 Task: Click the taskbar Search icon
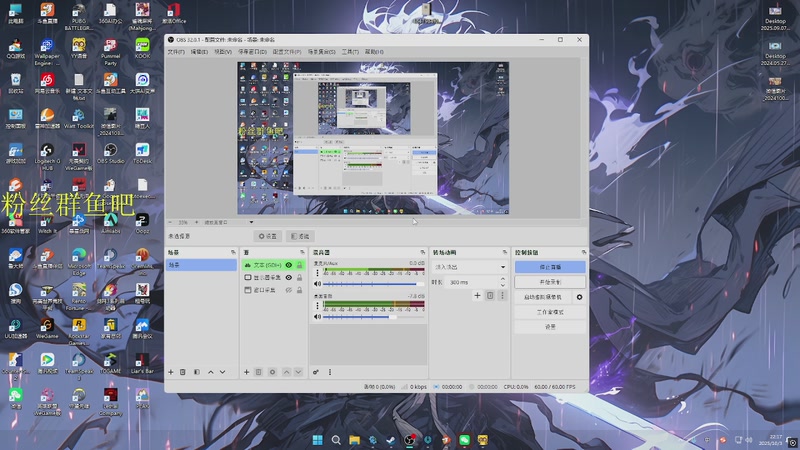336,440
